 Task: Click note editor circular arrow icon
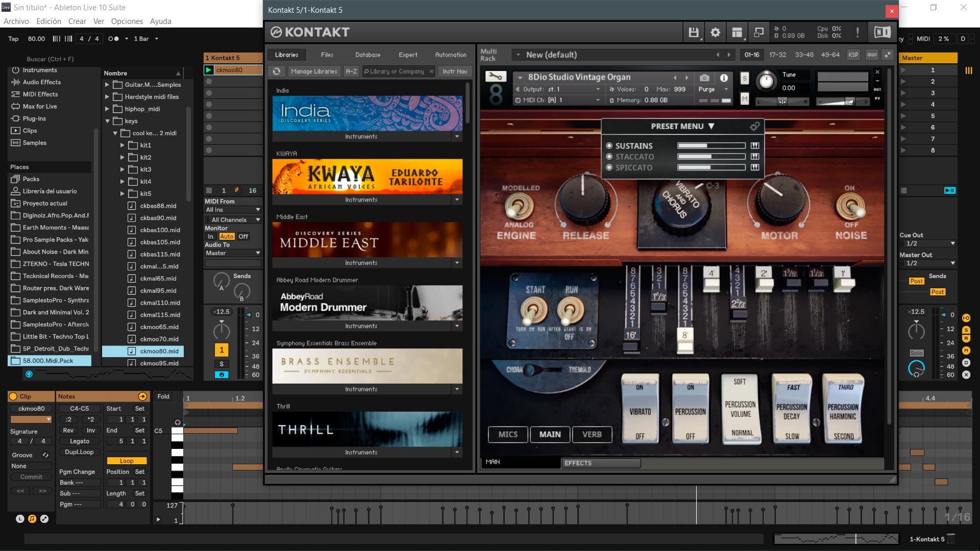(x=142, y=396)
